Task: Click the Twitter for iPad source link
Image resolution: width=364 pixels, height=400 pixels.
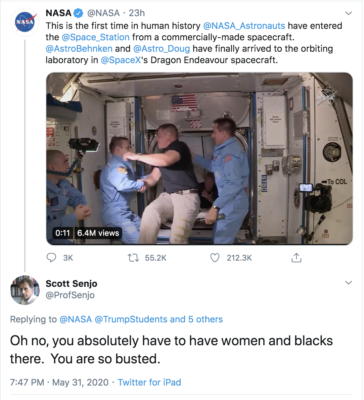Action: (x=149, y=382)
